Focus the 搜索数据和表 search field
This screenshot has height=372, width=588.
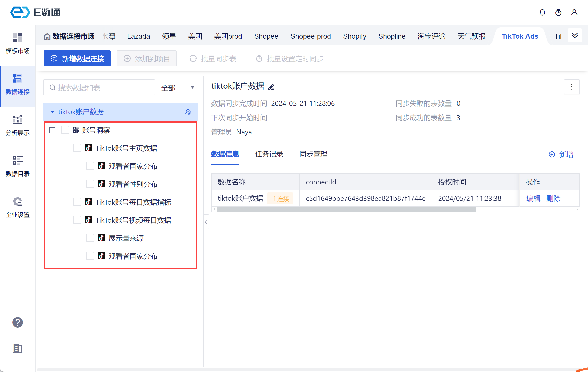tap(99, 88)
